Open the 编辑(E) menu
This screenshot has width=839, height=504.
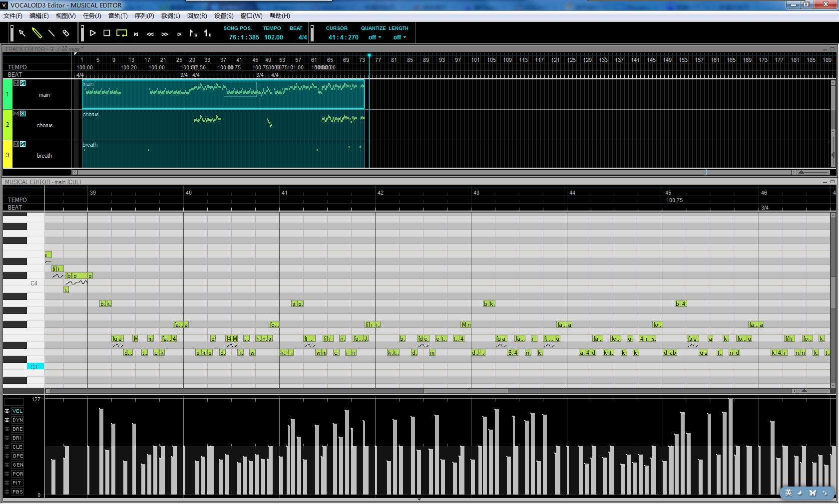pos(39,16)
